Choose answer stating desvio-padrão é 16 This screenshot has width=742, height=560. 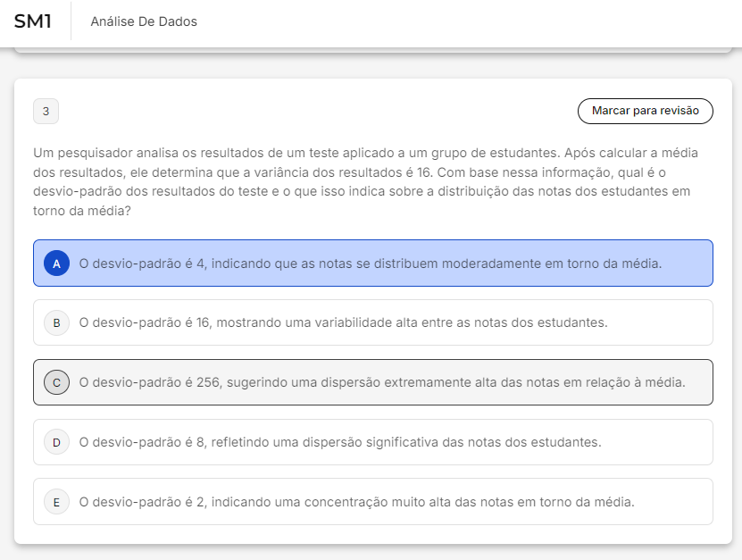pyautogui.click(x=344, y=322)
